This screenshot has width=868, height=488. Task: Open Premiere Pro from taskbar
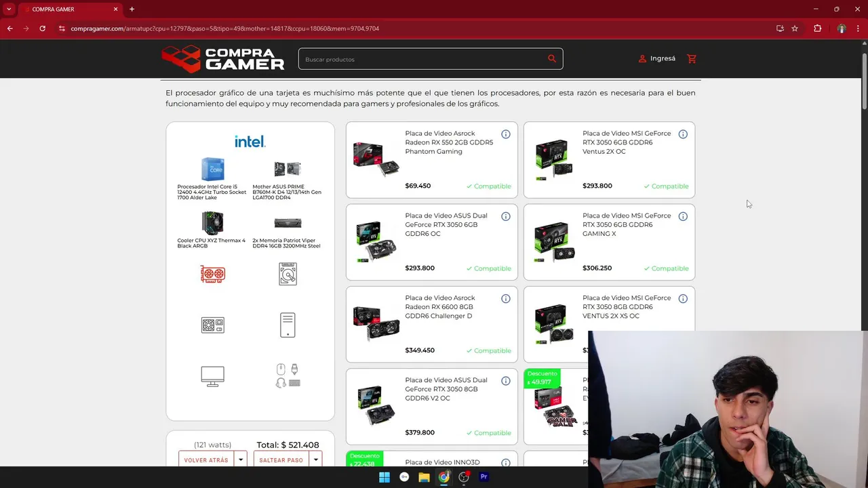coord(484,477)
